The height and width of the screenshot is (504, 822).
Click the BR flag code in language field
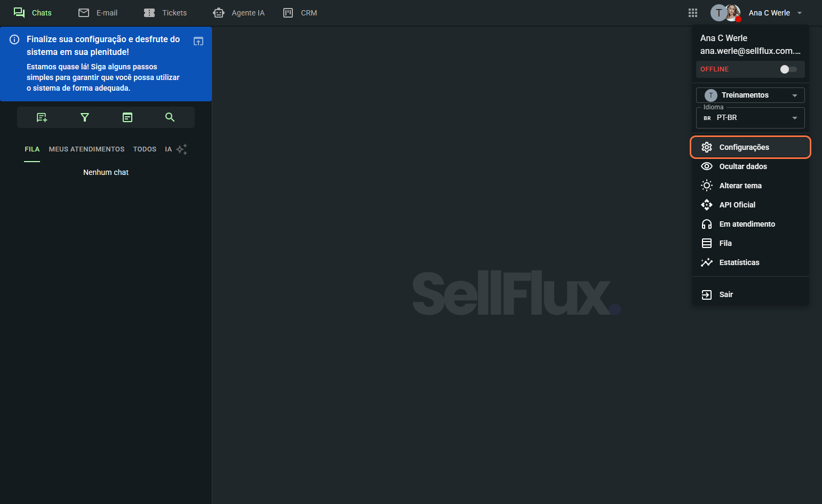click(707, 118)
